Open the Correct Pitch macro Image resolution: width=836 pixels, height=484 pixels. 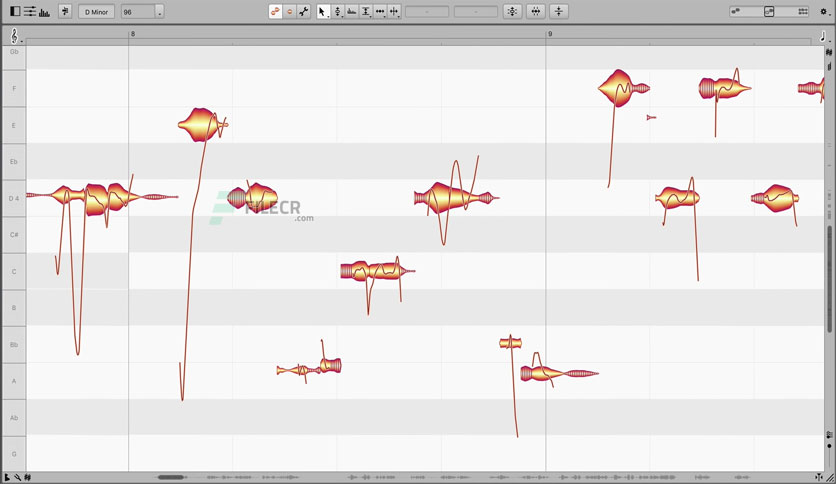coord(512,11)
